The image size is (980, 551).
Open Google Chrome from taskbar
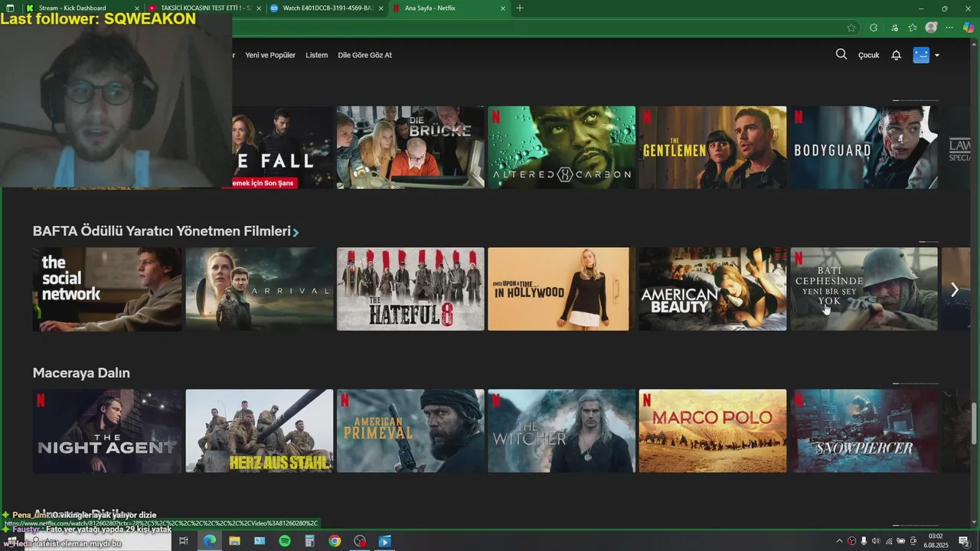[335, 541]
